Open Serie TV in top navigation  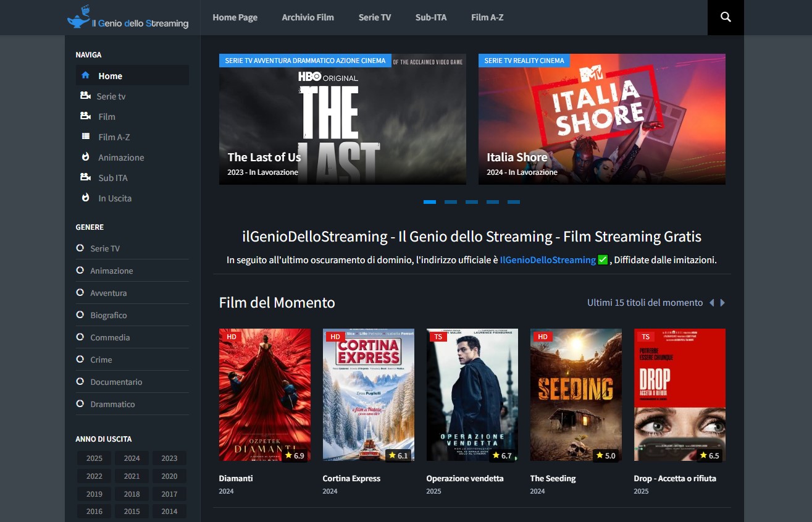point(375,17)
